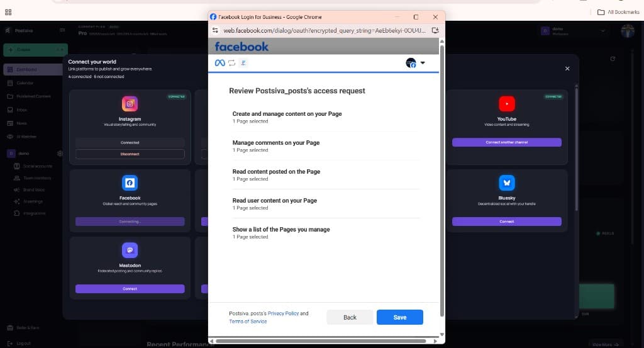This screenshot has height=348, width=644.
Task: Click the Facebook icon in Postsiva
Action: [x=130, y=183]
